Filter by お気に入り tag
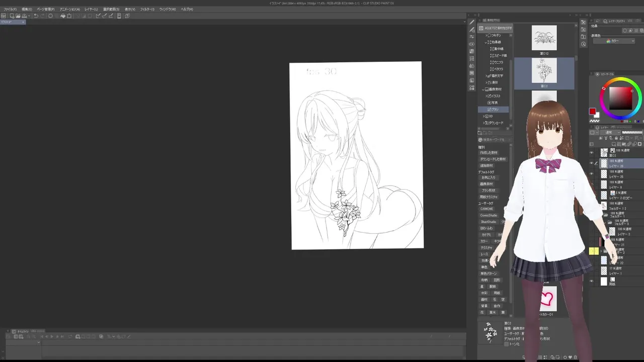This screenshot has width=644, height=362. 488,177
